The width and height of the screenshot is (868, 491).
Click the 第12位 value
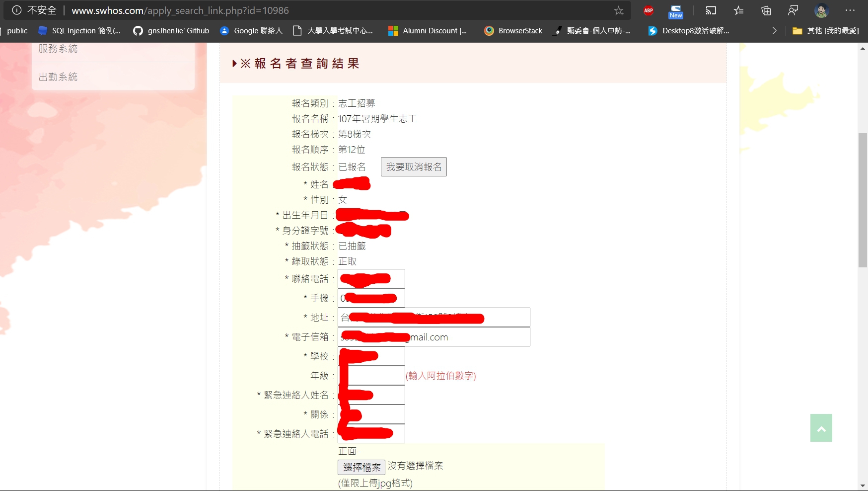click(x=352, y=150)
